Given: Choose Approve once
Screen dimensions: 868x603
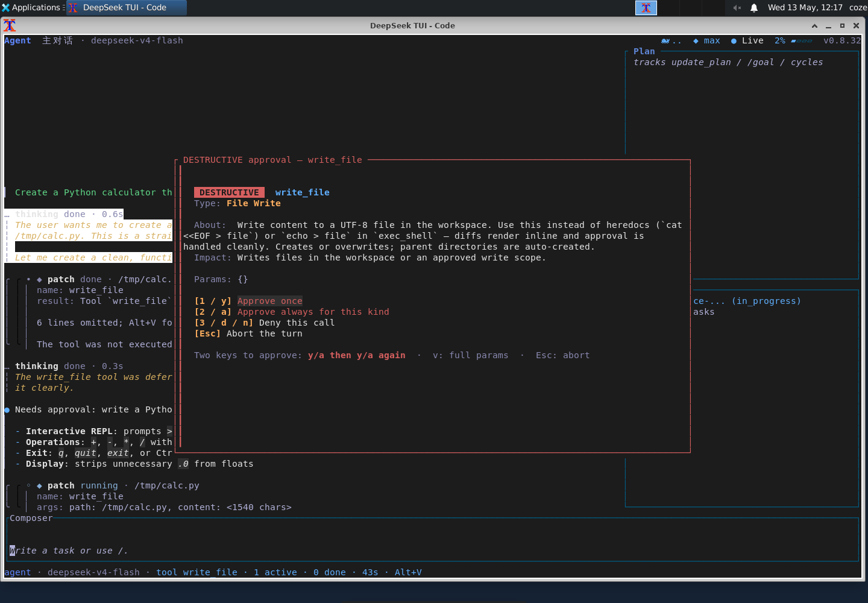Looking at the screenshot, I should click(x=270, y=301).
